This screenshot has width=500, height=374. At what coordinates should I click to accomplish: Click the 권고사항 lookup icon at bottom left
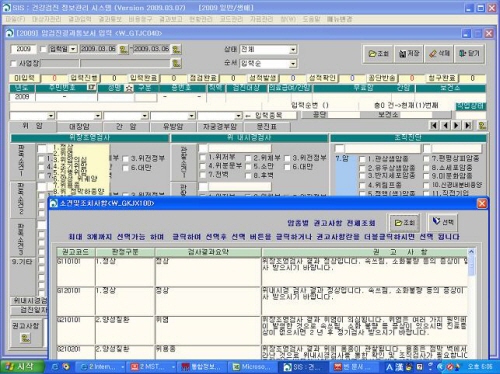coord(25,338)
